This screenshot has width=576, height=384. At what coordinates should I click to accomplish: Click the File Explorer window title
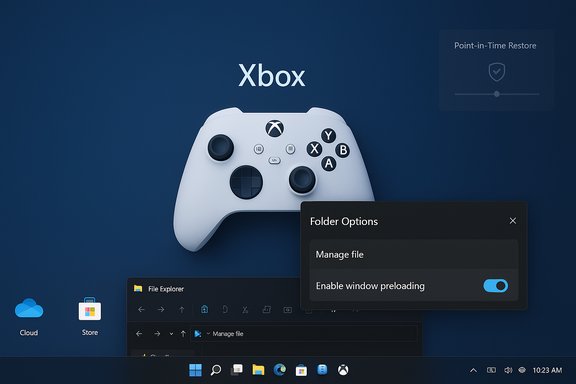(x=166, y=289)
